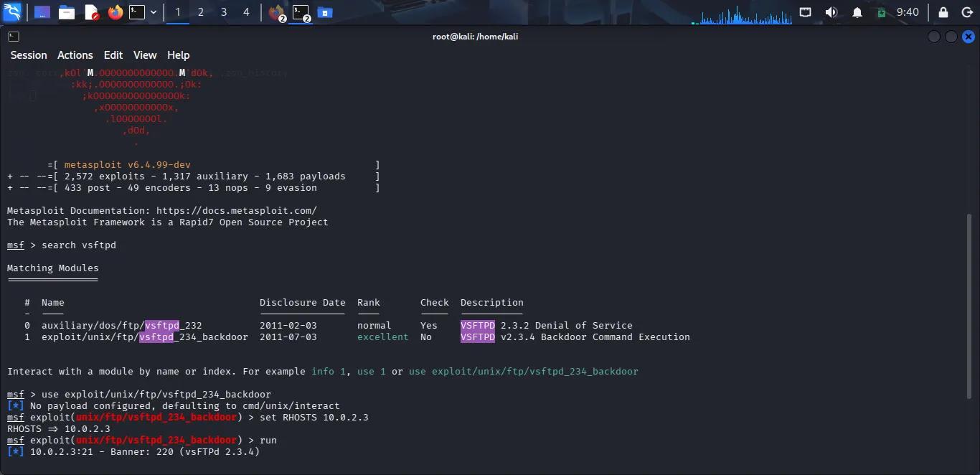Switch to workspace 1

[x=178, y=12]
